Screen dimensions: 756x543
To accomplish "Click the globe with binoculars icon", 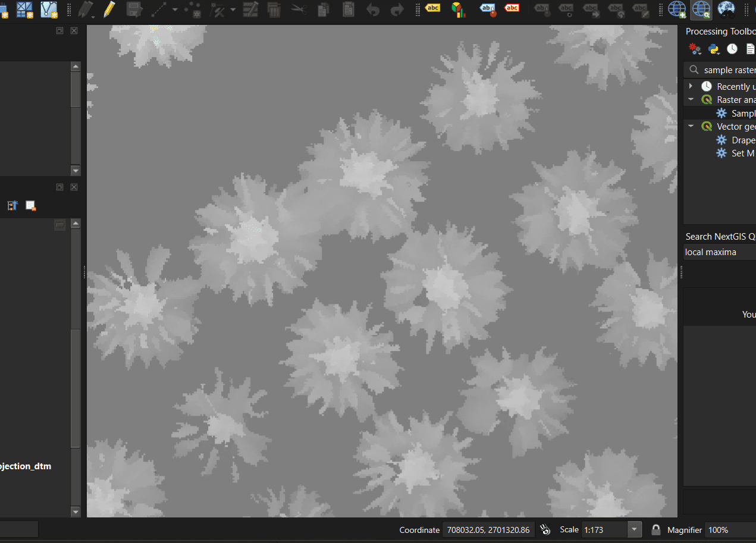I will point(726,8).
